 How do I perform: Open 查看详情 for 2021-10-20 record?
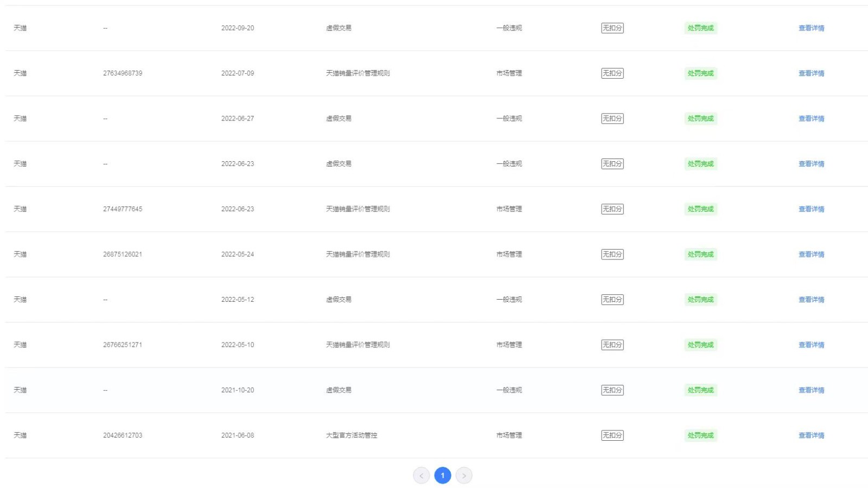pyautogui.click(x=811, y=390)
